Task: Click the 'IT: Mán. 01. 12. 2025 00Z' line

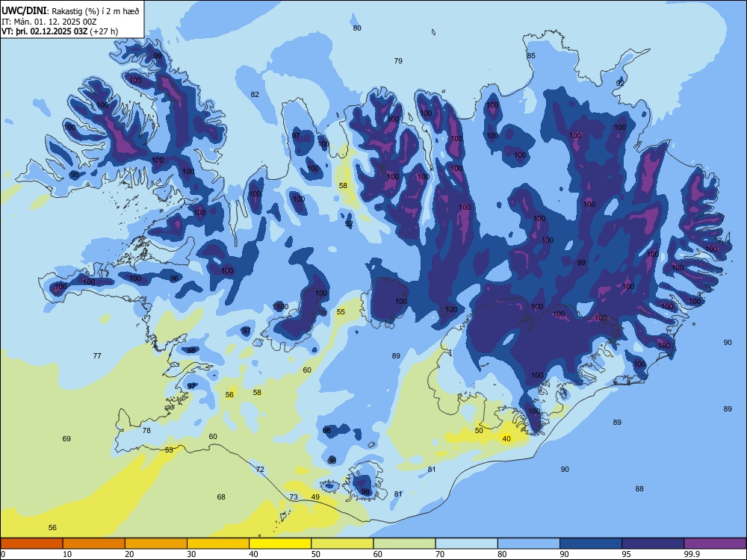Action: [x=49, y=22]
